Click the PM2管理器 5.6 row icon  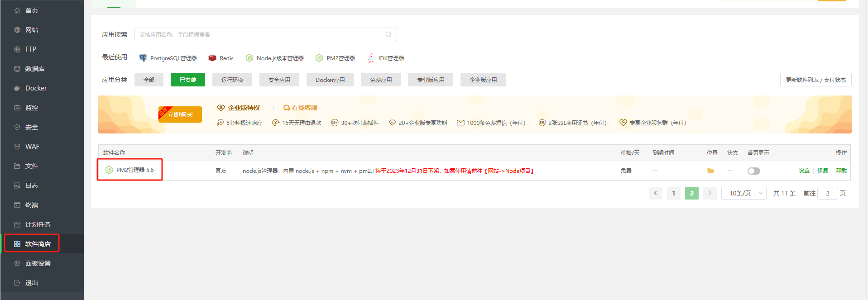109,170
